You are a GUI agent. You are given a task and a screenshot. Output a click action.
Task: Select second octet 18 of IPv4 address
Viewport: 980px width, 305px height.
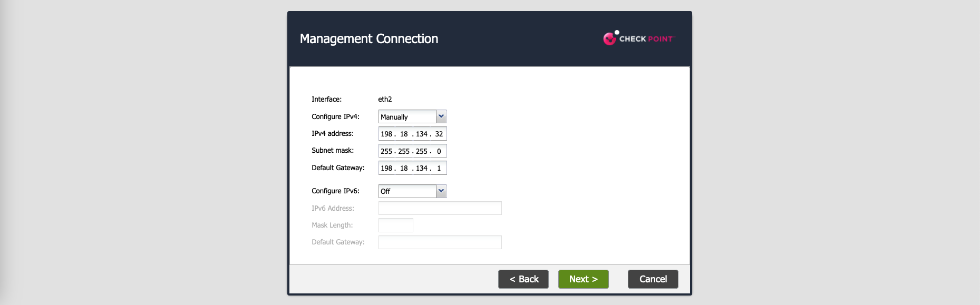click(x=404, y=134)
